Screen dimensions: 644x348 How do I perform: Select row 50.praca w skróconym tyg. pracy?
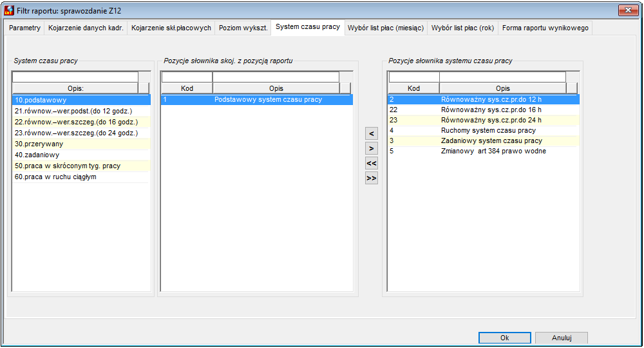tap(81, 166)
